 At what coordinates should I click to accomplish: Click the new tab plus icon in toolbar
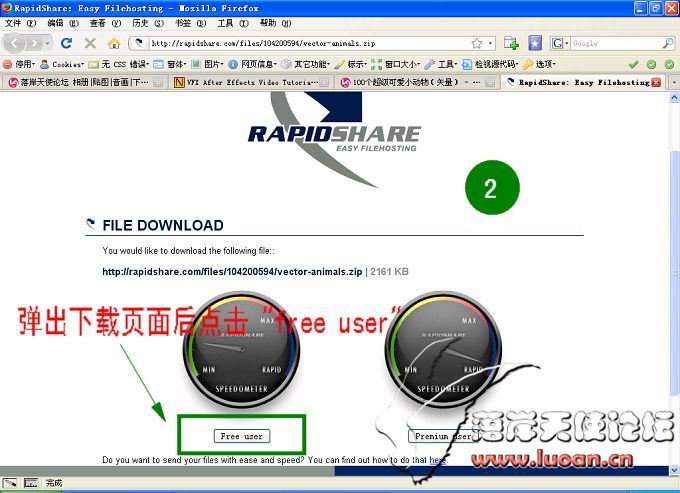pyautogui.click(x=511, y=43)
